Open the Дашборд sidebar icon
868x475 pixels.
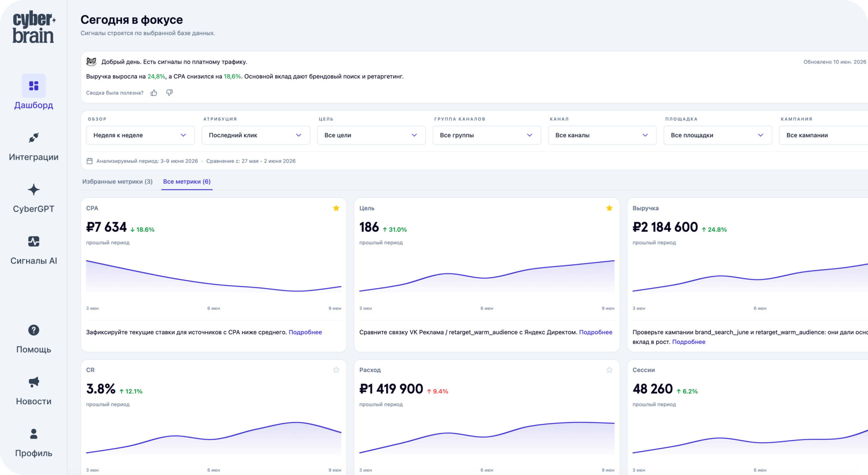click(x=34, y=85)
